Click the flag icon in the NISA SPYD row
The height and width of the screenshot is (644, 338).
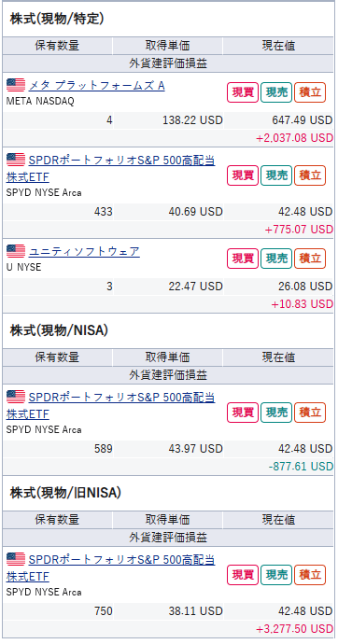pos(16,397)
